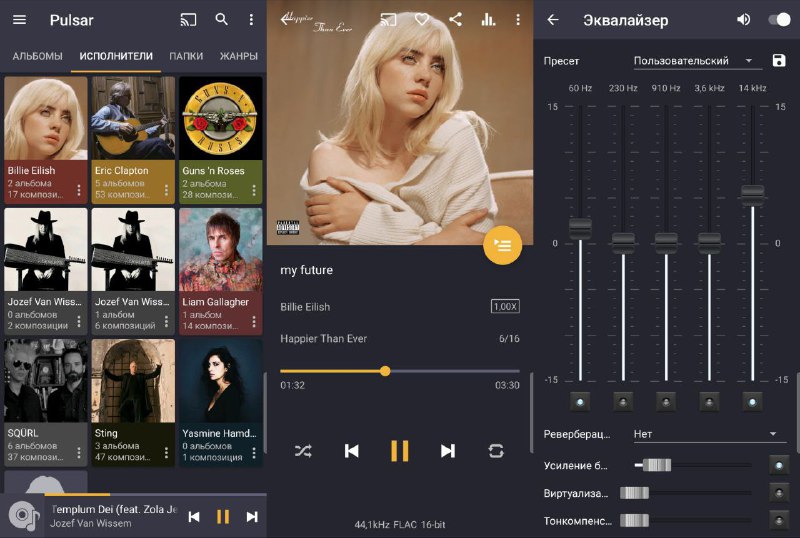Viewport: 800px width, 538px height.
Task: Go back from the Эквалайзер screen
Action: click(x=553, y=20)
